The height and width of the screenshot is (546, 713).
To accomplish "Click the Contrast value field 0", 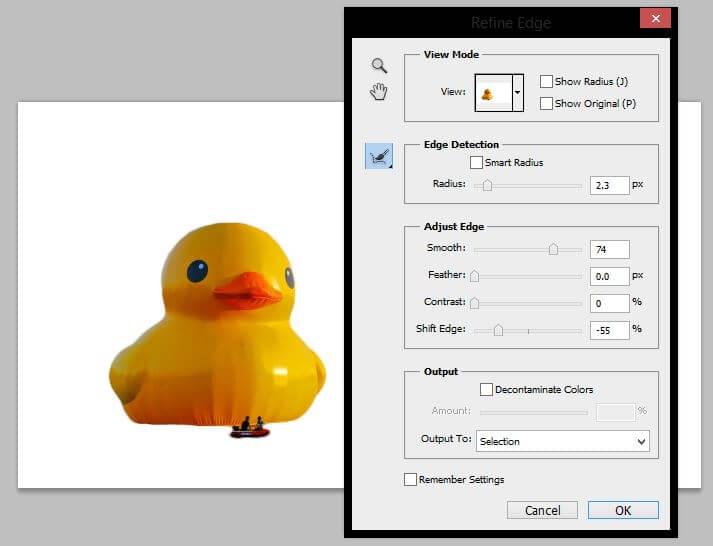I will 609,303.
